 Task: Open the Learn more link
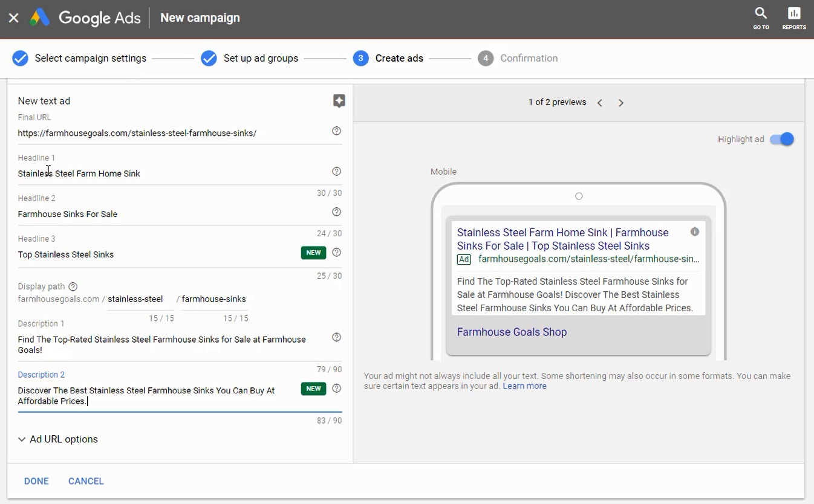(524, 386)
